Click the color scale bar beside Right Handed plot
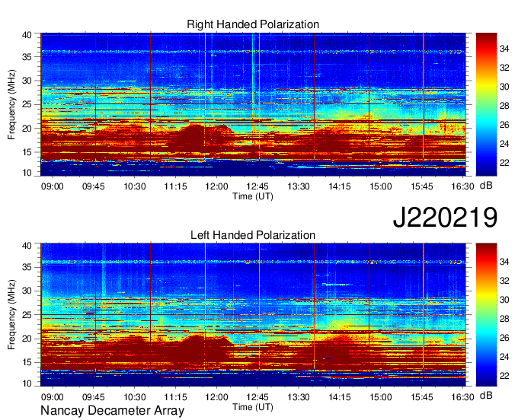 pyautogui.click(x=486, y=104)
